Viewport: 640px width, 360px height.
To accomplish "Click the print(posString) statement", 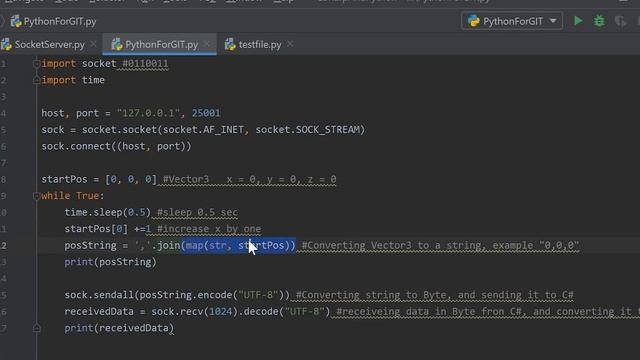I will pos(110,262).
